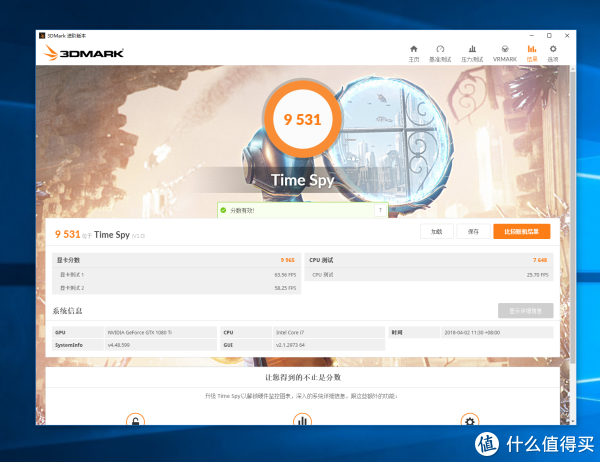Click the CPU test score value 7 648
The height and width of the screenshot is (462, 600).
[x=540, y=260]
